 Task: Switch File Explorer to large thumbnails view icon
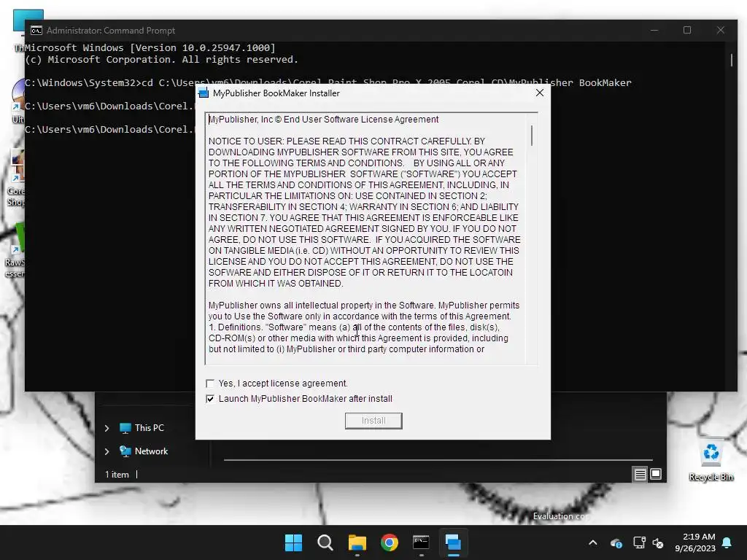[656, 474]
